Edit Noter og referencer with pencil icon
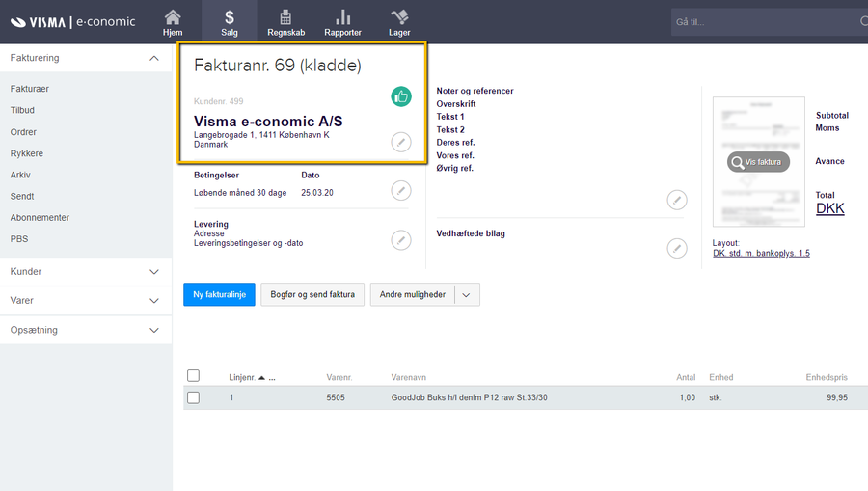 677,200
